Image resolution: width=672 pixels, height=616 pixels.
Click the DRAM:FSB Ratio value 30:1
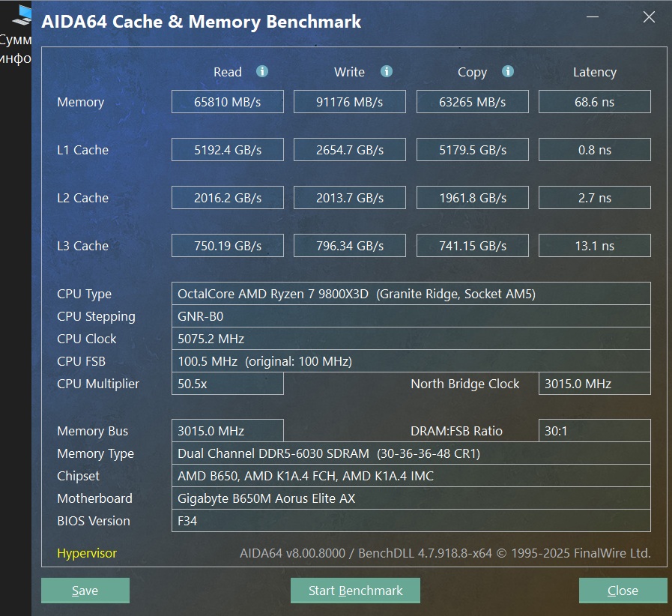tap(594, 430)
